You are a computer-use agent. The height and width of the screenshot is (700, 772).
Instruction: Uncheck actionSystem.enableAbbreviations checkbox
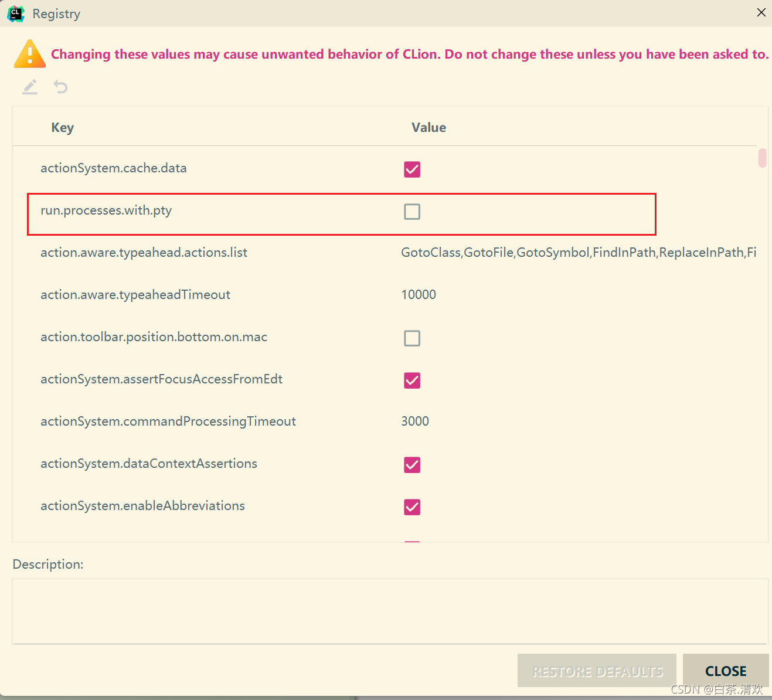pyautogui.click(x=412, y=507)
